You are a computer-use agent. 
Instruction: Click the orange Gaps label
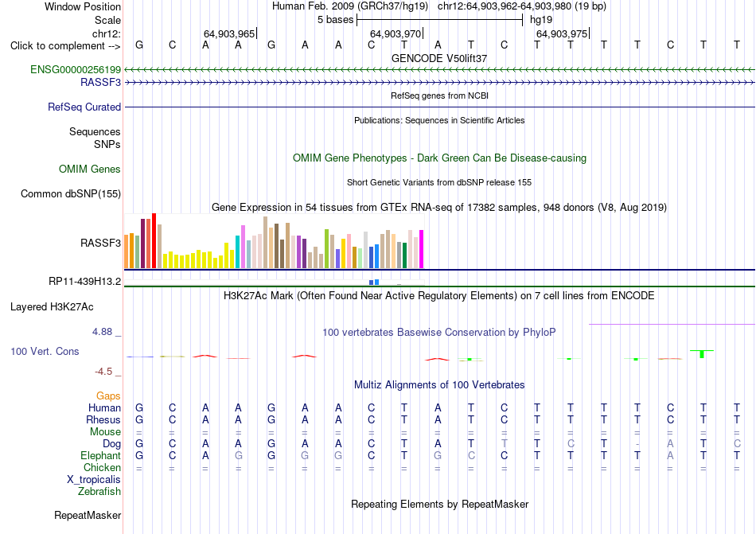(x=108, y=396)
